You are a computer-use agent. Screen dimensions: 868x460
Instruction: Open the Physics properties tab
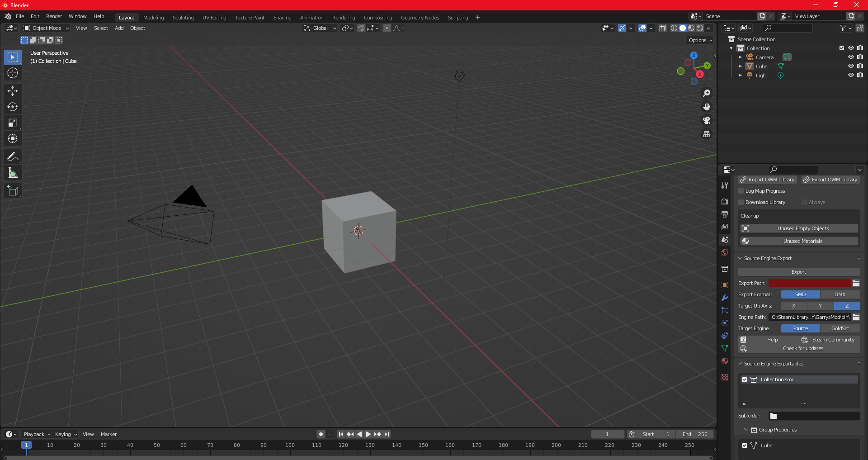[725, 323]
